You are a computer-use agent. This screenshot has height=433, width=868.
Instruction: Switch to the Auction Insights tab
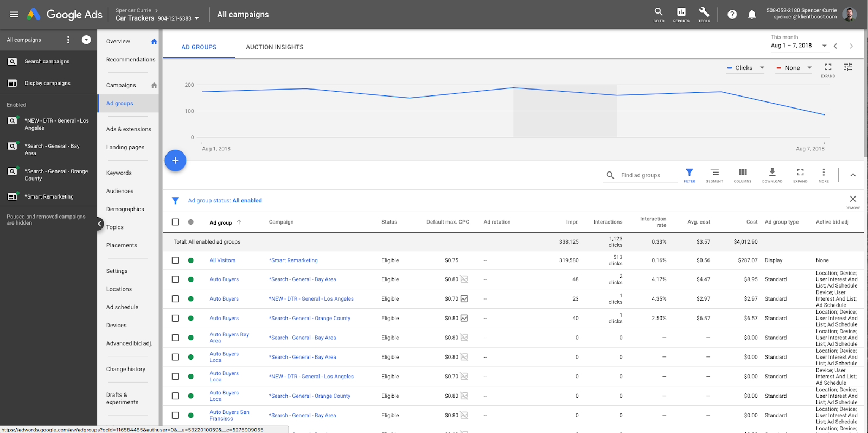275,47
